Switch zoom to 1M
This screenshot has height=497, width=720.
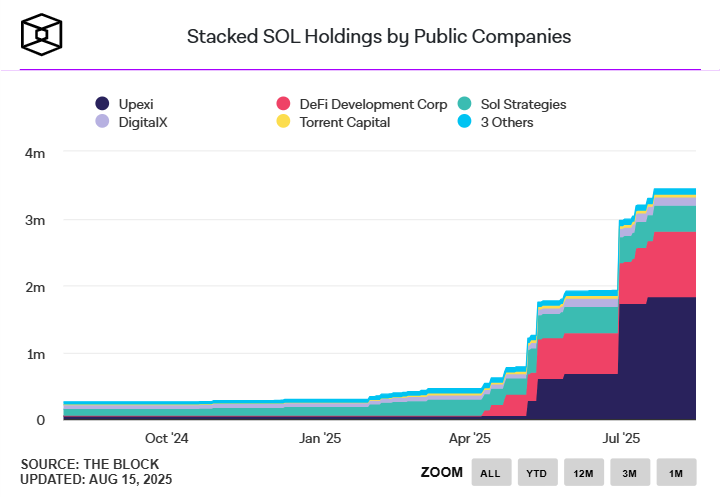pyautogui.click(x=676, y=472)
